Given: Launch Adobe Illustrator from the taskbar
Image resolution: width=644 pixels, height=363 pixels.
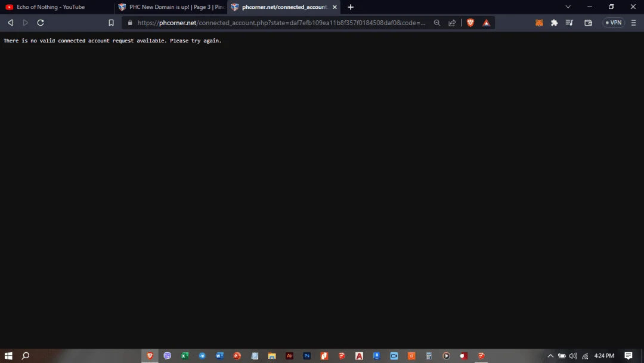Looking at the screenshot, I should coord(290,356).
